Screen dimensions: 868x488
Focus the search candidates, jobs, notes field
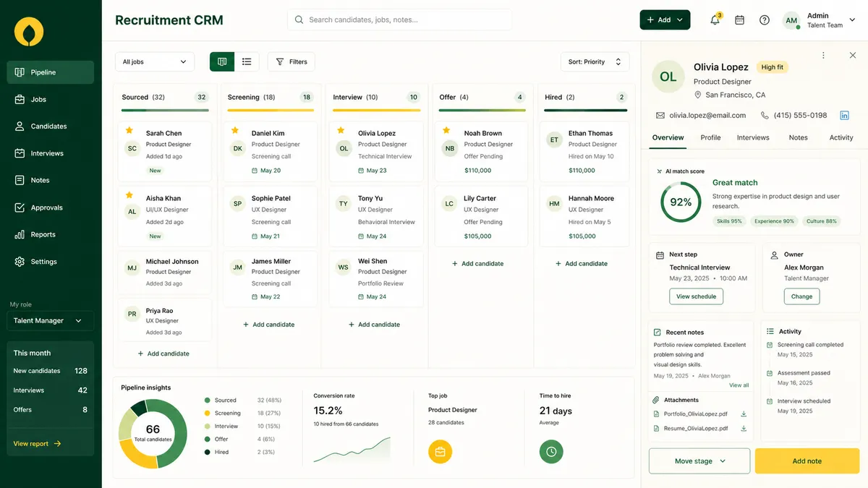click(x=400, y=20)
